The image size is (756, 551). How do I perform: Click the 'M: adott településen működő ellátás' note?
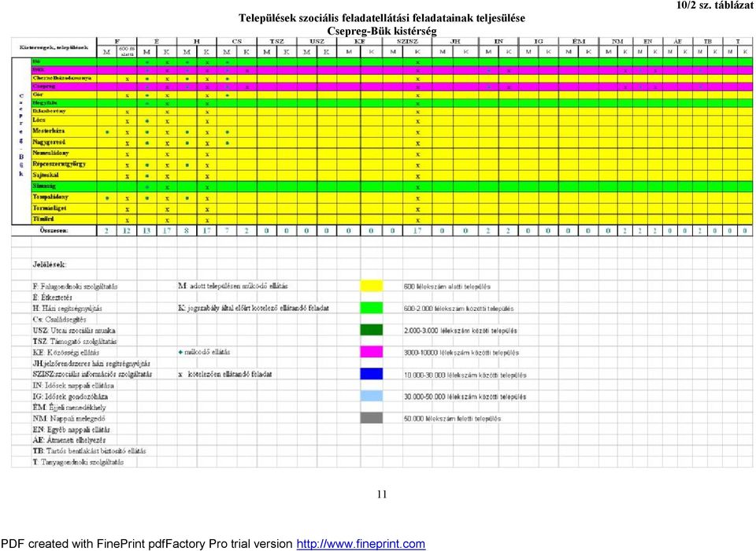(x=233, y=286)
